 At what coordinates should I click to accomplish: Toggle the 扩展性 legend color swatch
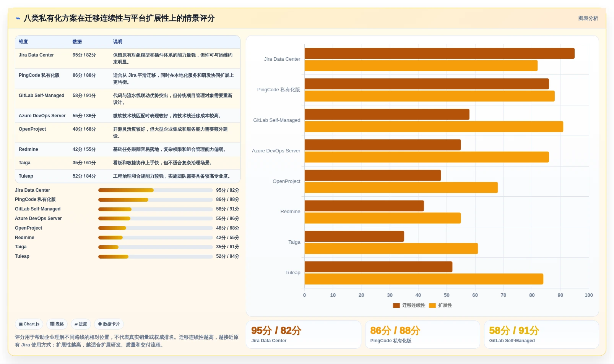pyautogui.click(x=432, y=305)
